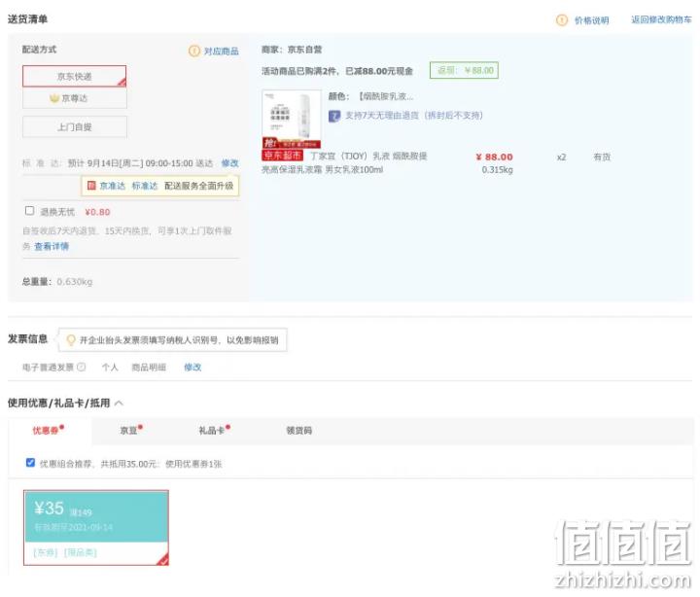This screenshot has height=597, width=700.
Task: Click the 颜色 【烟酰胺乳液 attribute text
Action: [x=371, y=96]
